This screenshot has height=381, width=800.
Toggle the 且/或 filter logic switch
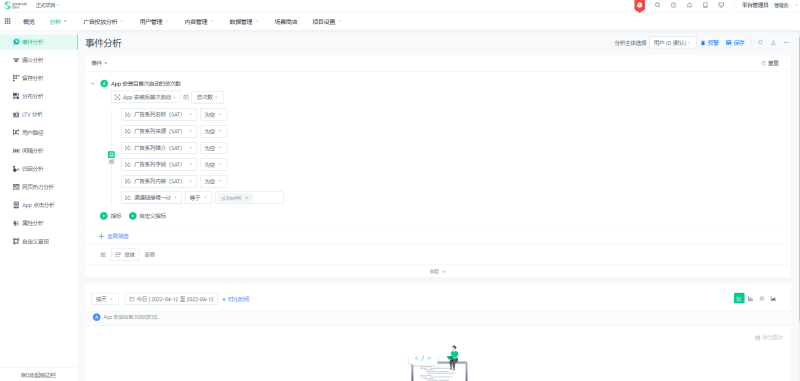(x=111, y=157)
